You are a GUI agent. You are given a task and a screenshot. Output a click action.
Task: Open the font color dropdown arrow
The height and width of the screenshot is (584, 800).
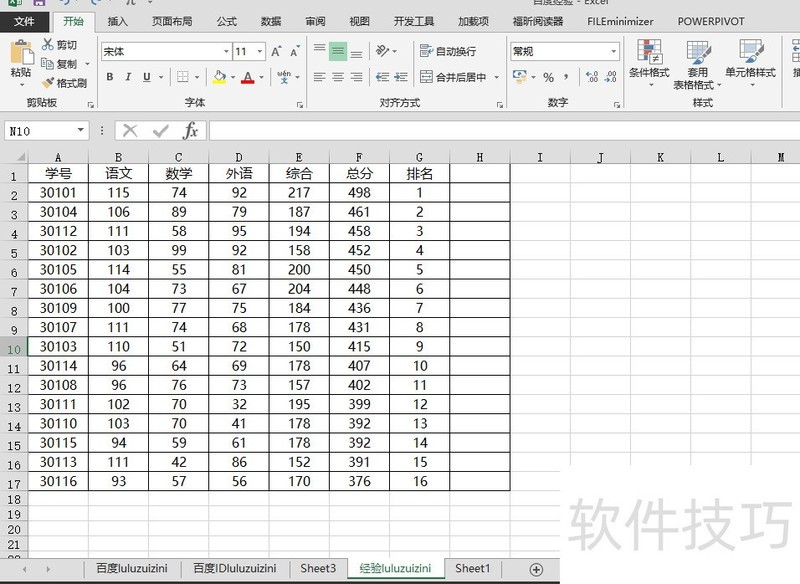coord(262,77)
